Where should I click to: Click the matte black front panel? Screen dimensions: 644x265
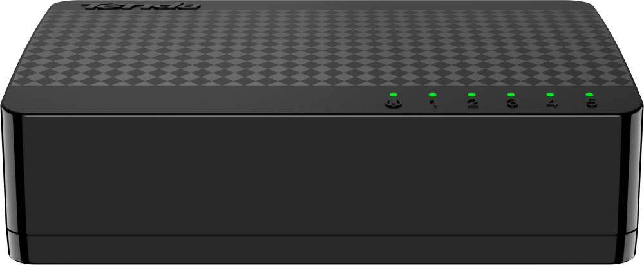pyautogui.click(x=320, y=176)
